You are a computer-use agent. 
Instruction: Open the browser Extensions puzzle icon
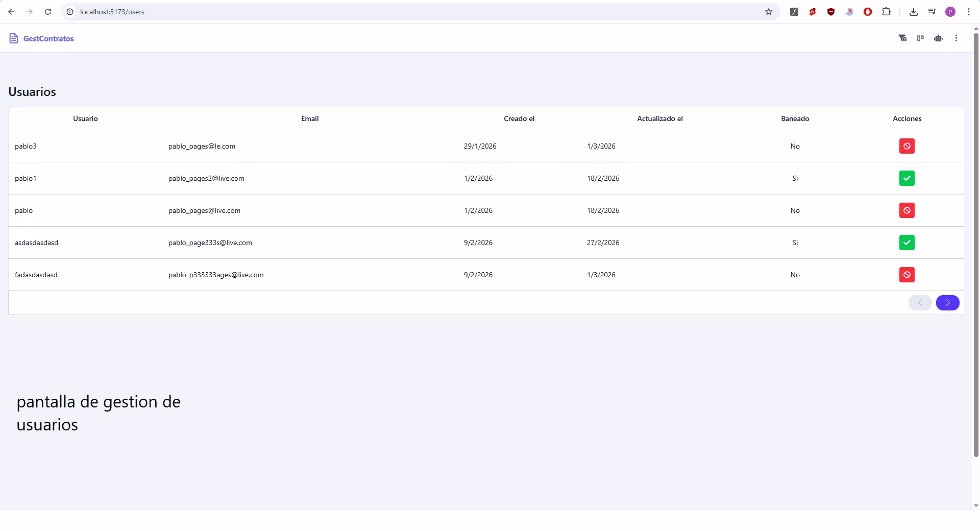887,11
